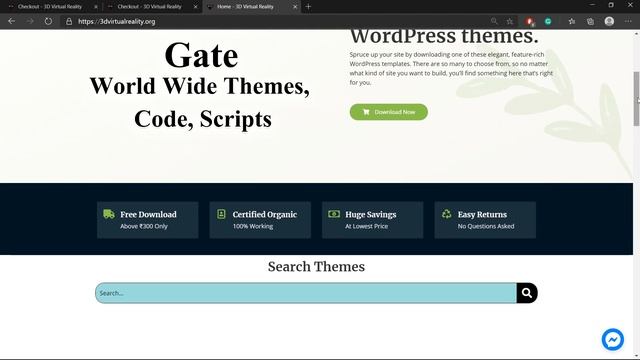
Task: Open the Favorites list icon
Action: pyautogui.click(x=572, y=21)
